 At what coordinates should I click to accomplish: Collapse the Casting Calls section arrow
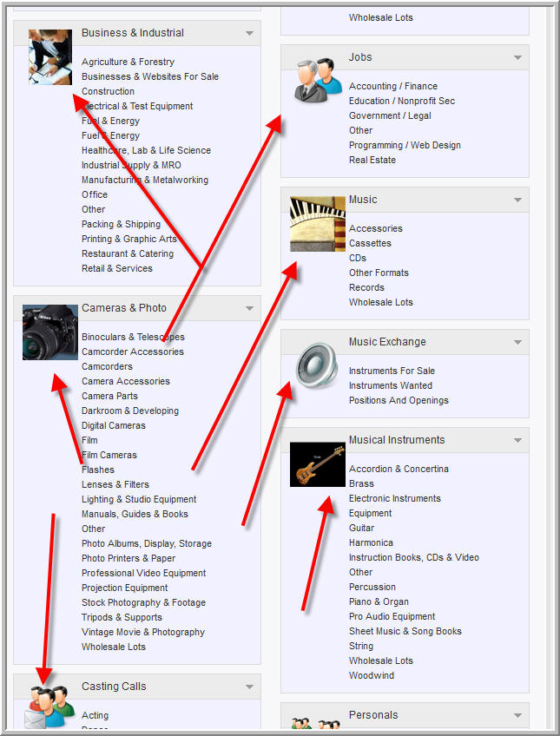pos(250,687)
